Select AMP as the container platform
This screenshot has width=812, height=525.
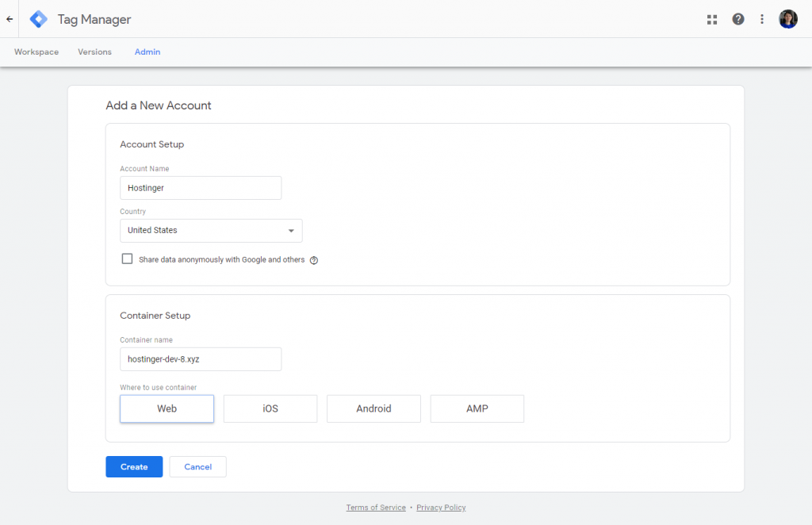[477, 408]
